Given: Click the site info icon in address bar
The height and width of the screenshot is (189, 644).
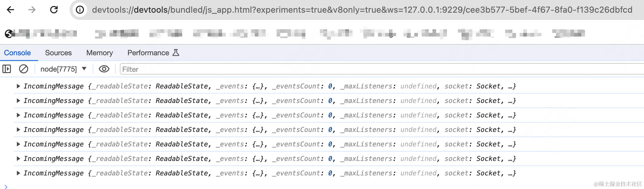Looking at the screenshot, I should point(80,10).
